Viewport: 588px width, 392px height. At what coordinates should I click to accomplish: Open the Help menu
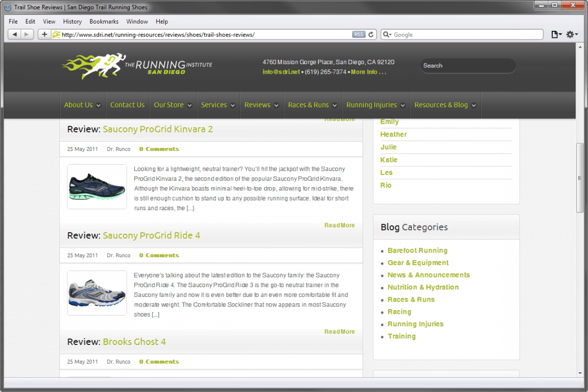point(161,21)
